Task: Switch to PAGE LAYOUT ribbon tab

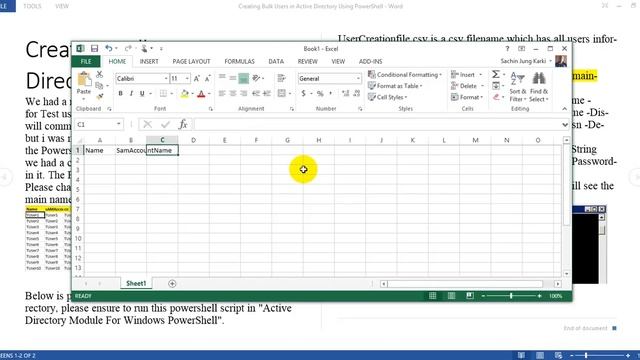Action: 191,61
